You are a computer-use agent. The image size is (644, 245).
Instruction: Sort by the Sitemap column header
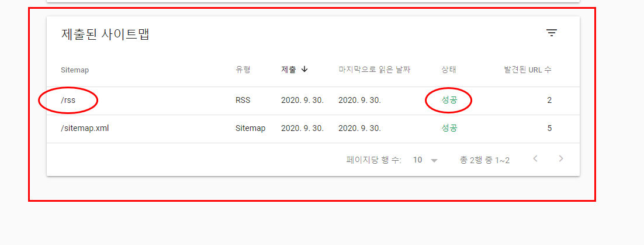(x=75, y=70)
